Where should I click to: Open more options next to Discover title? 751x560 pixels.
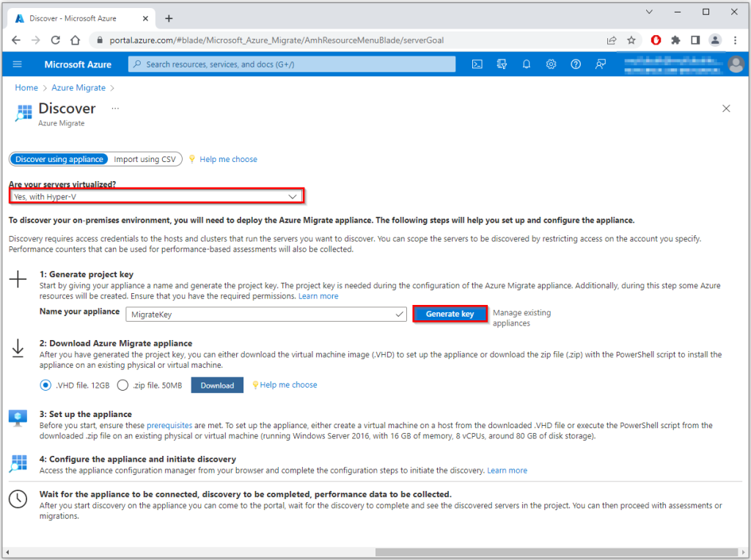pyautogui.click(x=115, y=108)
